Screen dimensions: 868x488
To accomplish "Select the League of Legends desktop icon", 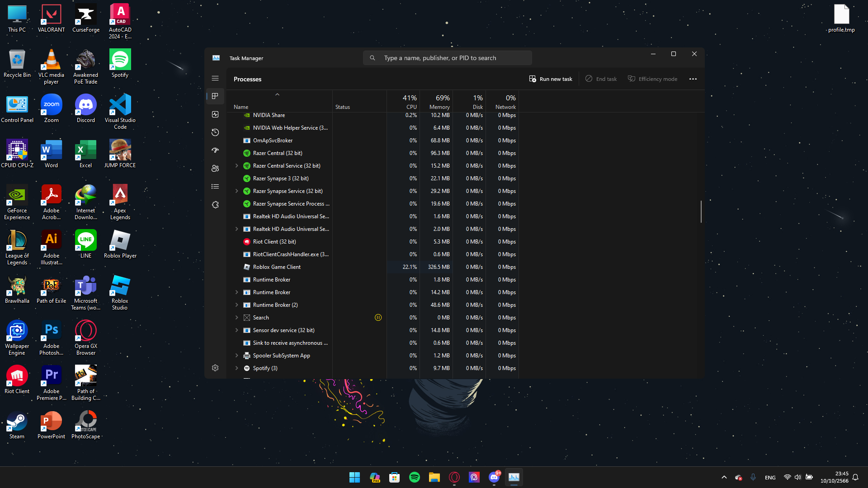I will (x=17, y=248).
